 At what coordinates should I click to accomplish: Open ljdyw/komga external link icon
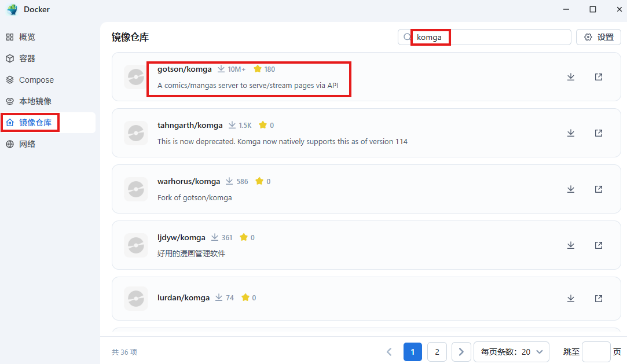pos(598,245)
